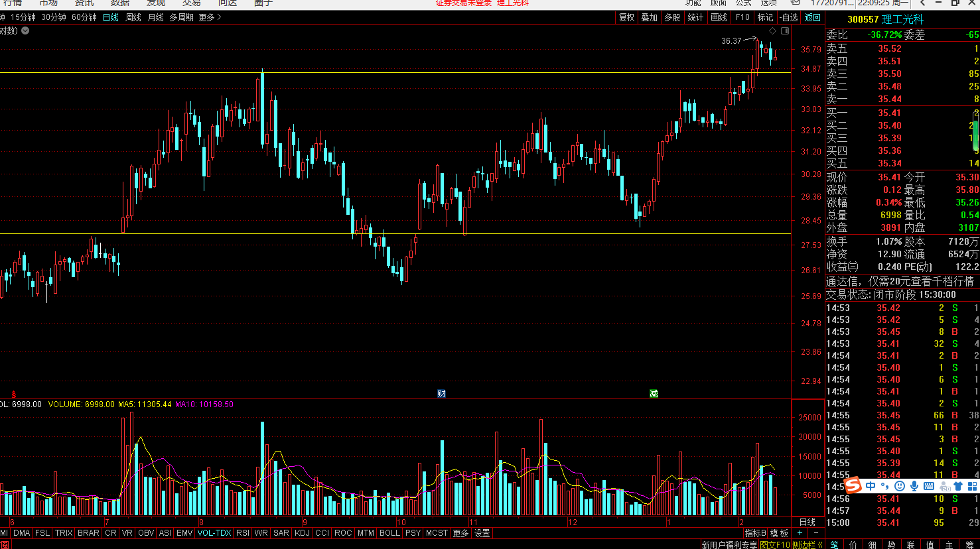The height and width of the screenshot is (549, 980).
Task: Click the − button to remove sub-chart
Action: point(816,533)
